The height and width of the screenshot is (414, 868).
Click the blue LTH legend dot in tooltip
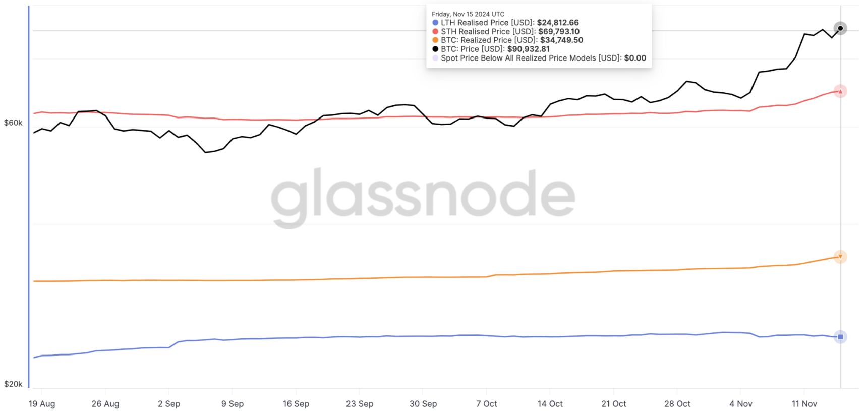(435, 23)
